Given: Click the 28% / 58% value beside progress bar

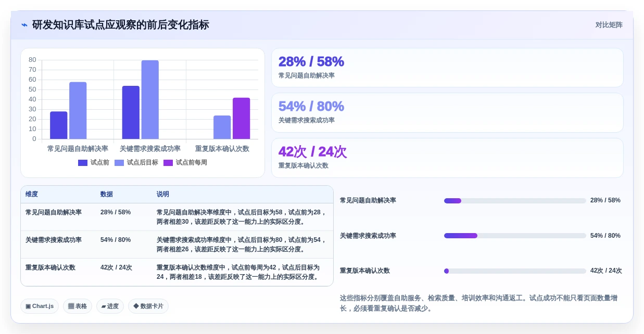Looking at the screenshot, I should pyautogui.click(x=605, y=201).
